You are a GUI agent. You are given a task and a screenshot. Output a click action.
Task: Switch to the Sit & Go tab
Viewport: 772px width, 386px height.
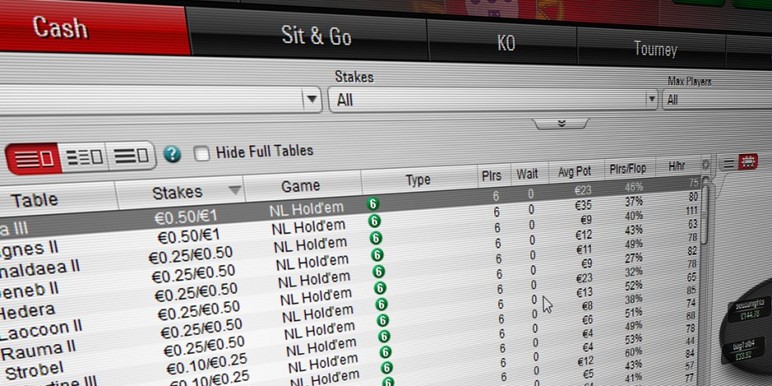317,35
